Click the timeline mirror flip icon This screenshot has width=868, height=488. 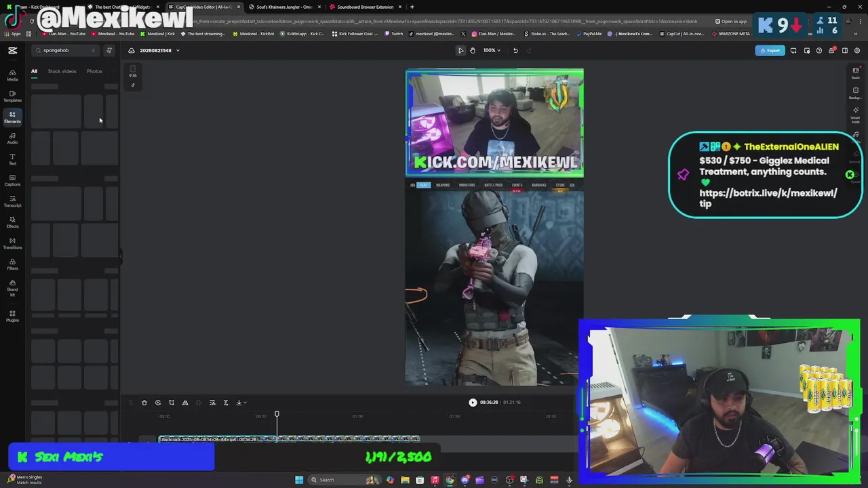coord(185,403)
